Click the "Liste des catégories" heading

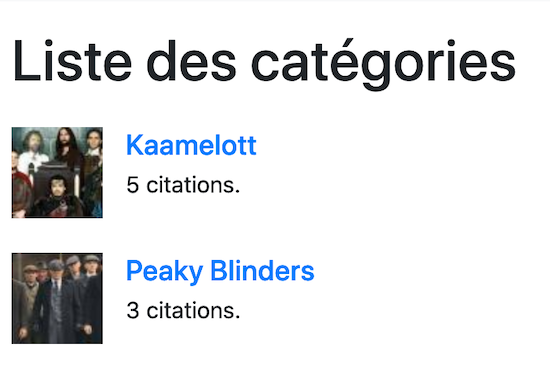pos(264,62)
